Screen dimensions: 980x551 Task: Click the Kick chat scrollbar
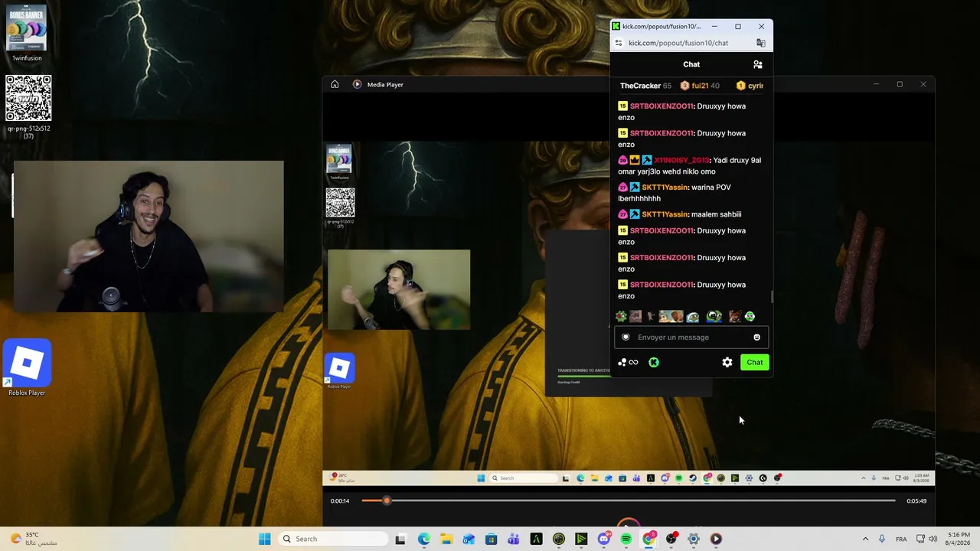point(772,297)
